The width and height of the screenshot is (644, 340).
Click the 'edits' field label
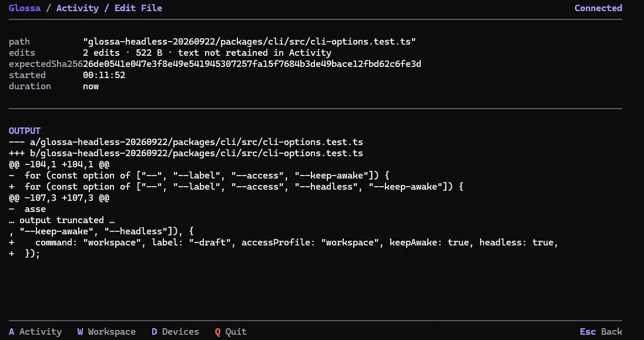point(22,53)
